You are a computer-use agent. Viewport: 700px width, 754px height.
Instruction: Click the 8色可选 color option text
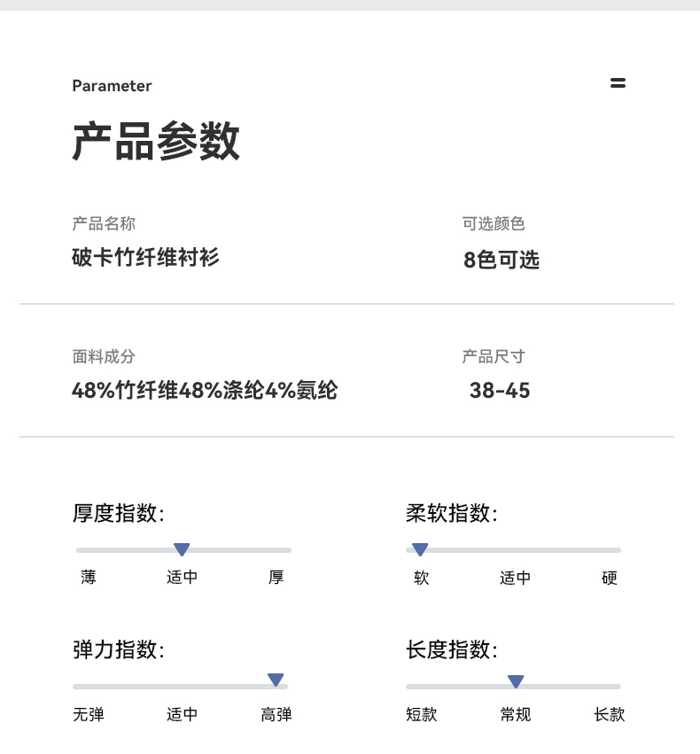click(502, 260)
